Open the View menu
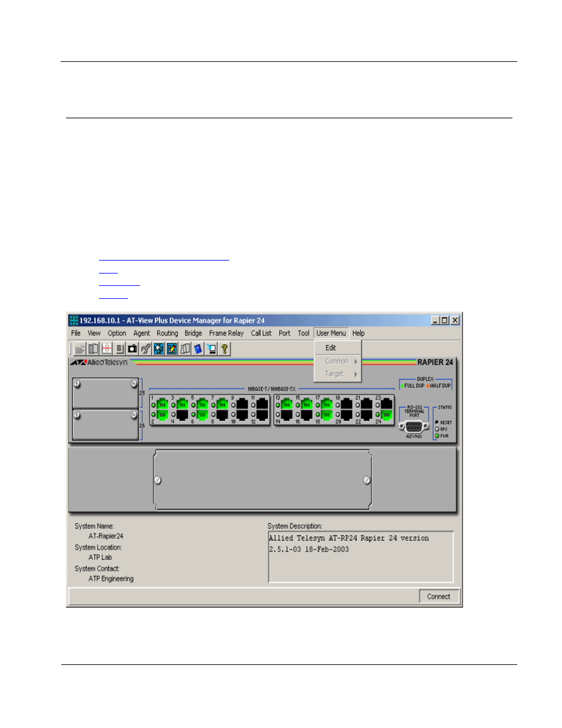The image size is (562, 728). pyautogui.click(x=94, y=333)
